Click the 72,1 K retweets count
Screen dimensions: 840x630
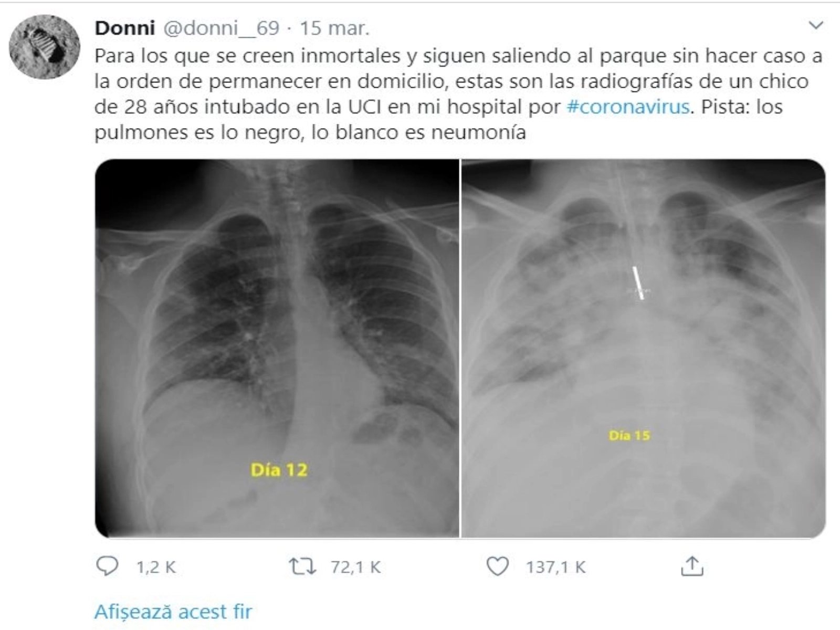[355, 568]
